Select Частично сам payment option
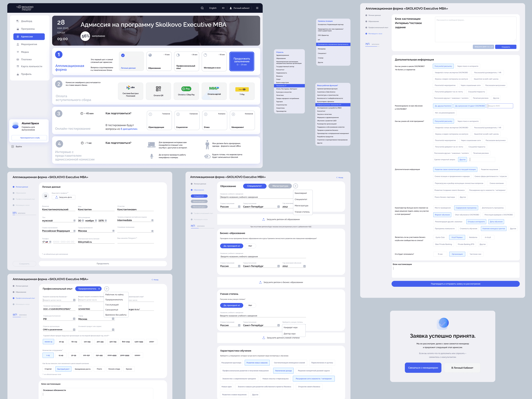Viewport: 532px width, 399px height. [x=475, y=254]
